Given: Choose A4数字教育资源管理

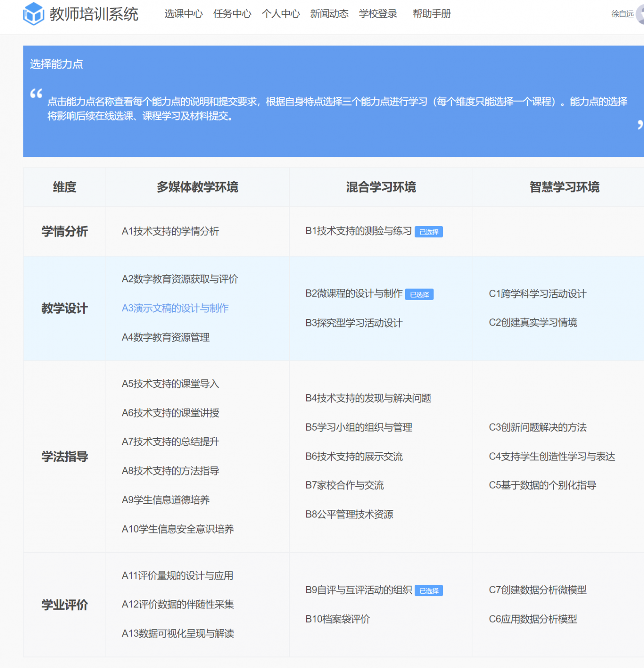Looking at the screenshot, I should pos(166,337).
